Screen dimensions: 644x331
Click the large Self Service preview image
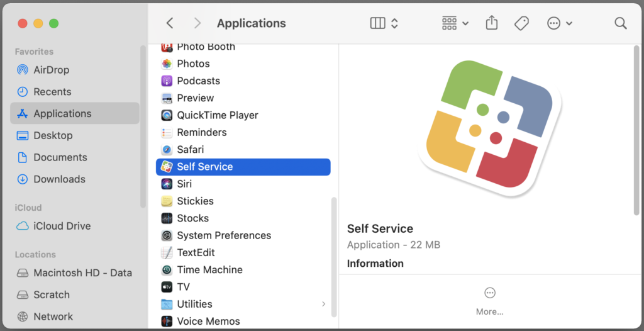tap(489, 129)
